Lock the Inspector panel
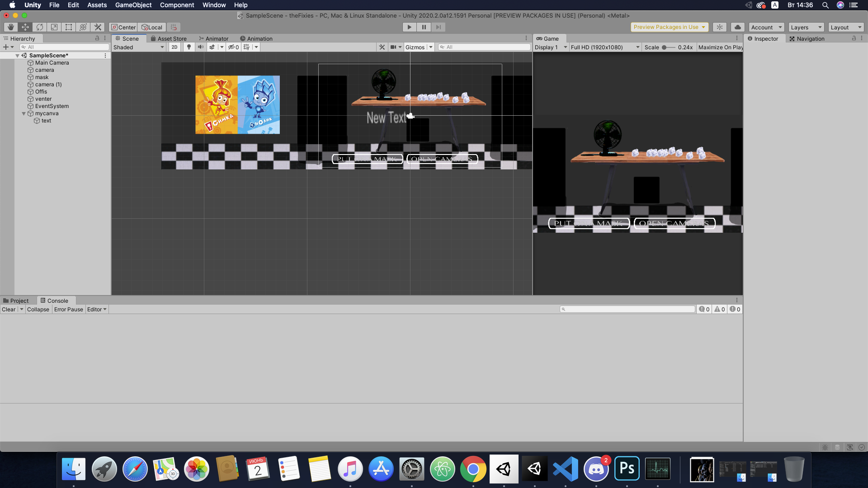This screenshot has height=488, width=868. tap(854, 38)
